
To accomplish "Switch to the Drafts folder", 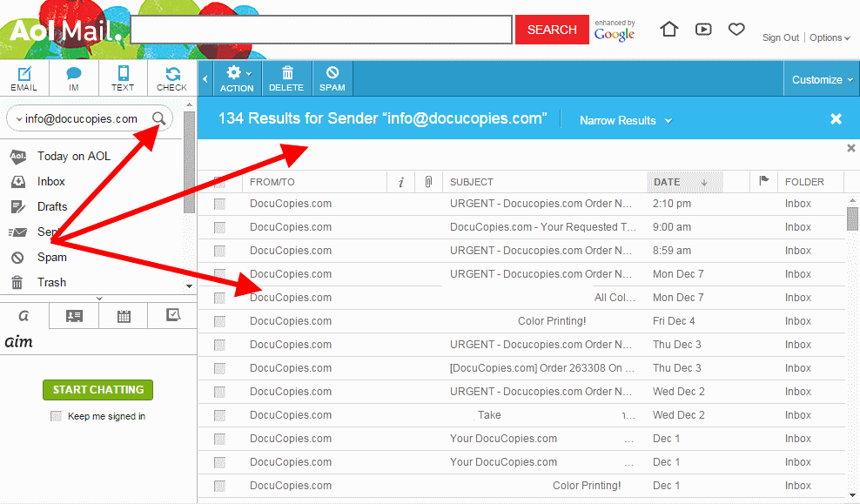I will [x=54, y=206].
